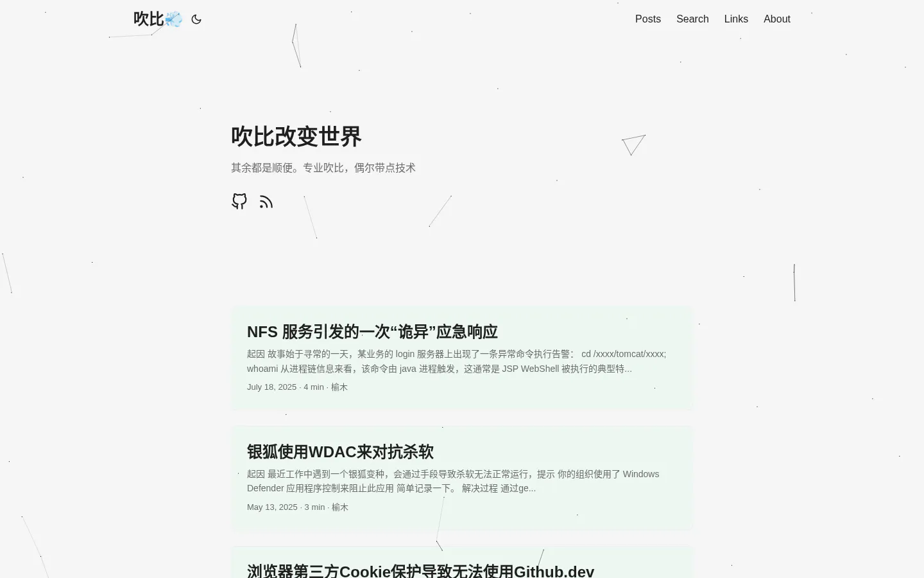Click the date text July 18, 2025

point(271,387)
